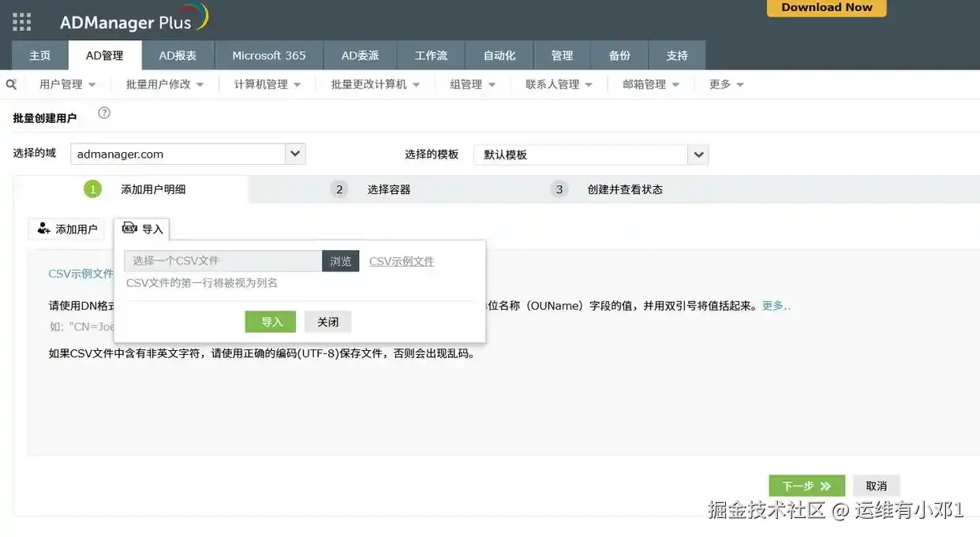Expand the 用户管理 menu
This screenshot has width=980, height=537.
[x=67, y=84]
